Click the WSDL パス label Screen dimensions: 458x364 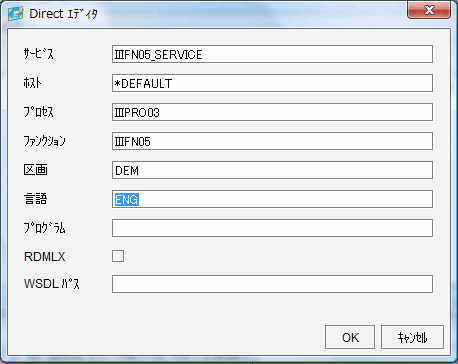[52, 284]
